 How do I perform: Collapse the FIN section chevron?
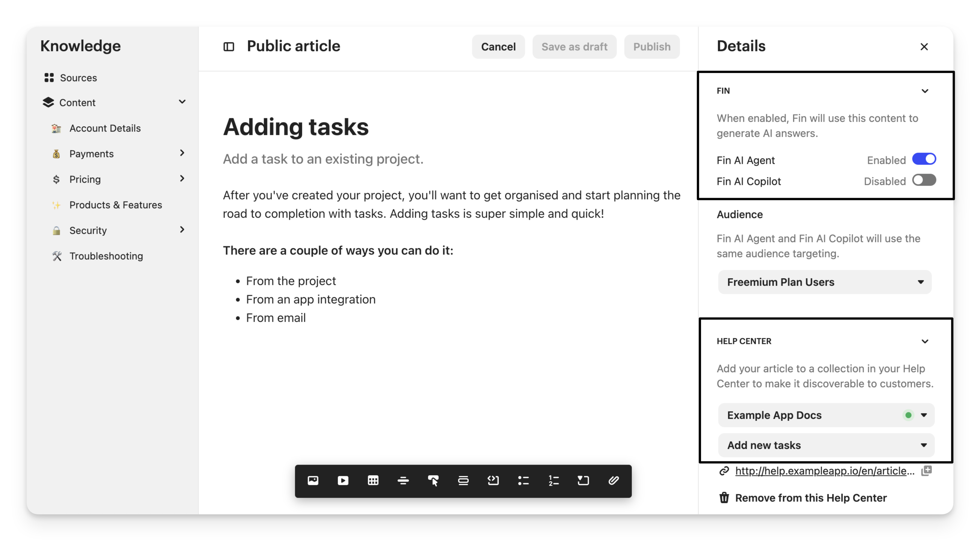pos(925,91)
